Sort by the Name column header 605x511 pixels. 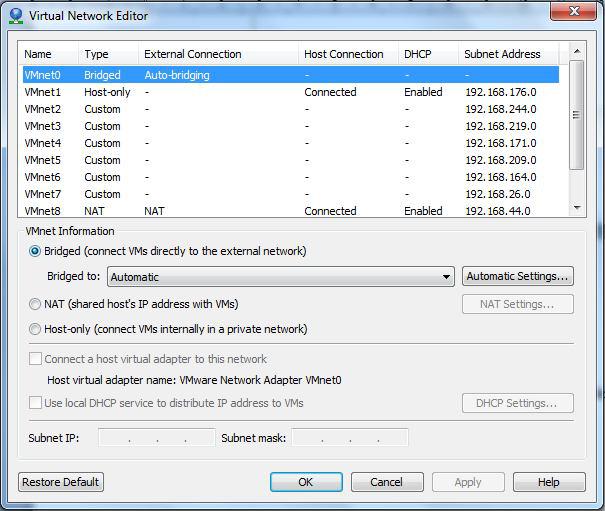click(x=49, y=54)
